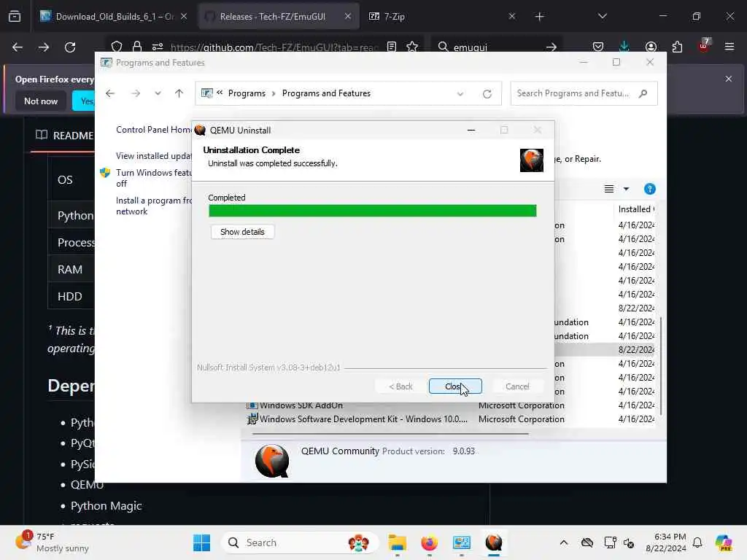
Task: Open the view options dropdown arrow
Action: (626, 189)
